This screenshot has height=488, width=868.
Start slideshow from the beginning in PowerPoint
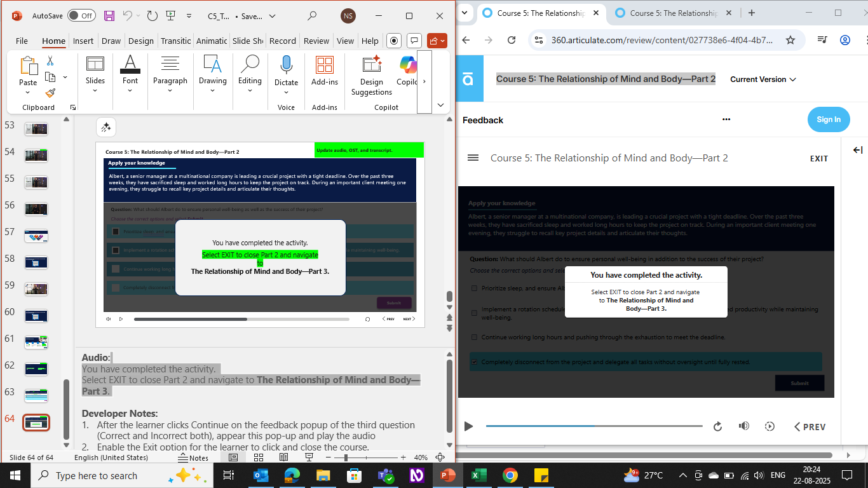pyautogui.click(x=170, y=16)
